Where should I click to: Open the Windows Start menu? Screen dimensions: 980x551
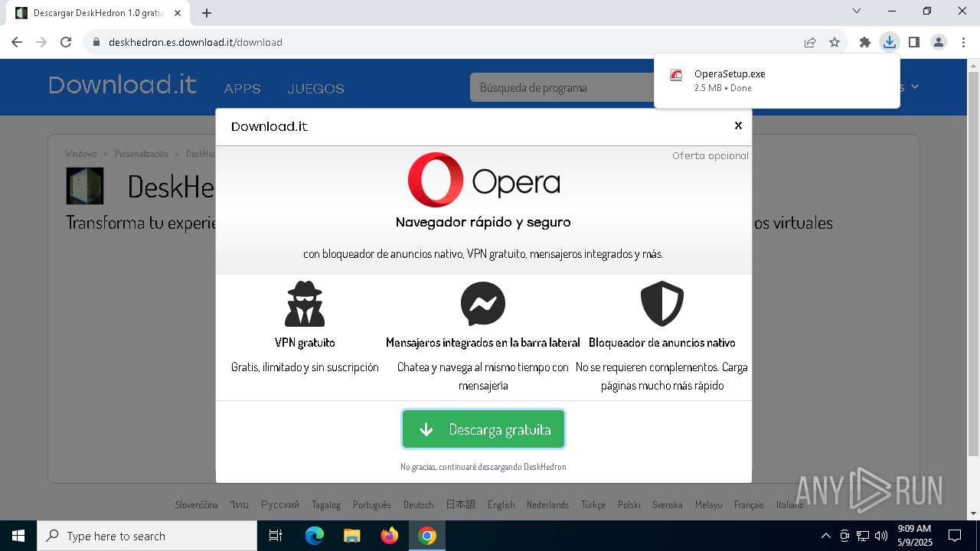[x=18, y=536]
